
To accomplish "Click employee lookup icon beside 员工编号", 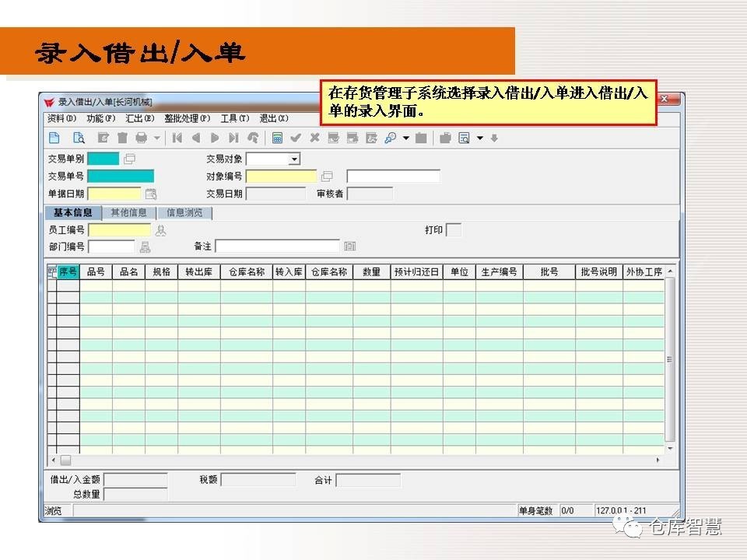I will pyautogui.click(x=161, y=230).
